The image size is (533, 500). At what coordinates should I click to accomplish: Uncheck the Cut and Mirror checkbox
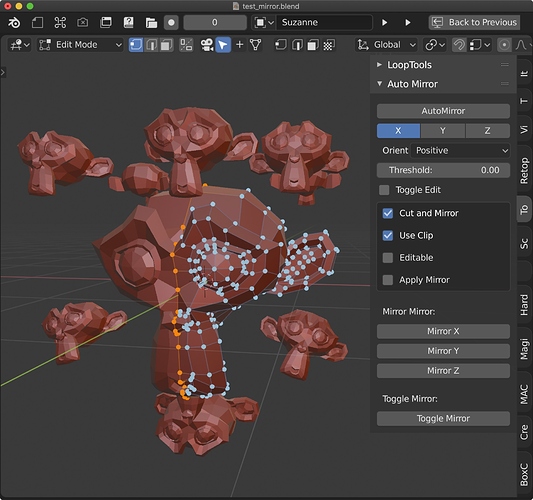(x=388, y=213)
